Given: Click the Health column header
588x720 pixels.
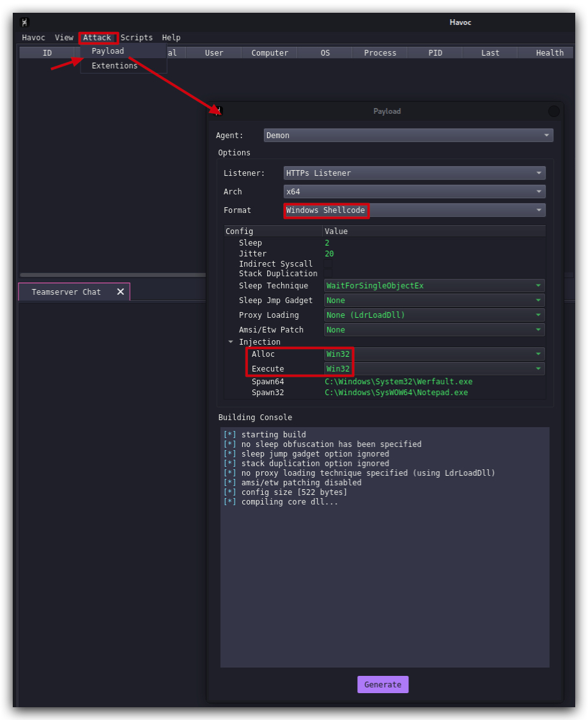Looking at the screenshot, I should (x=545, y=53).
